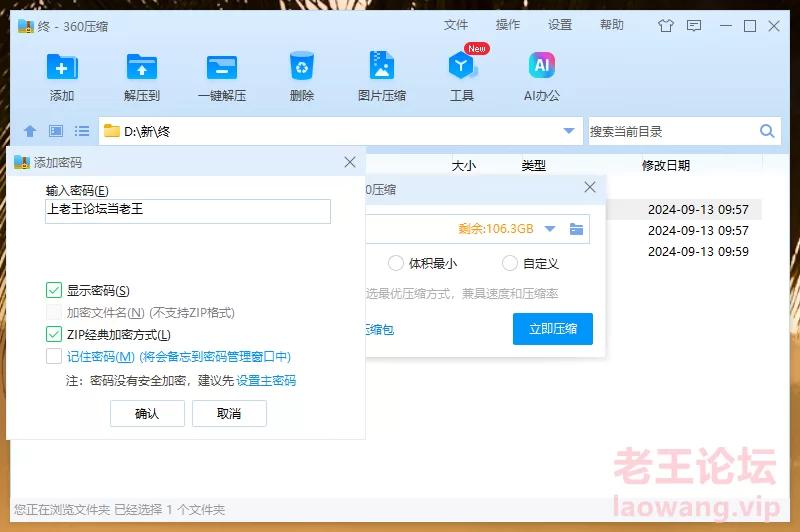The height and width of the screenshot is (532, 800).
Task: Close the 添加密码 dialog
Action: [350, 162]
